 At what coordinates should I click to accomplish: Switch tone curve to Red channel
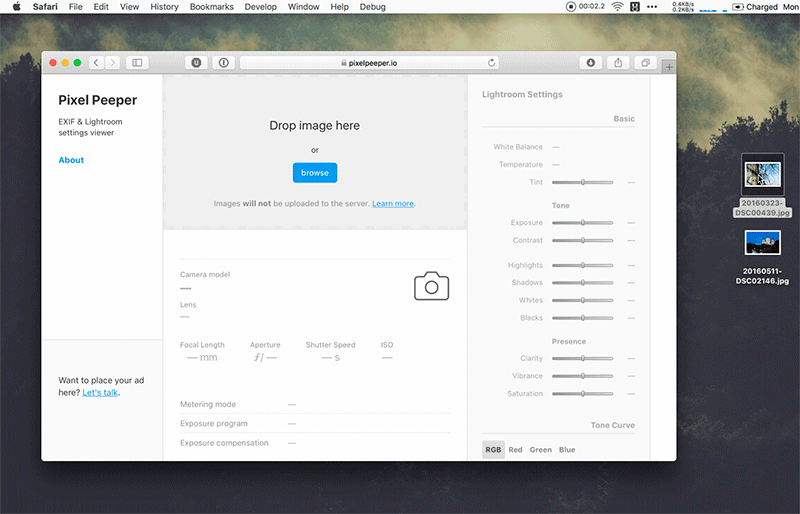(515, 450)
